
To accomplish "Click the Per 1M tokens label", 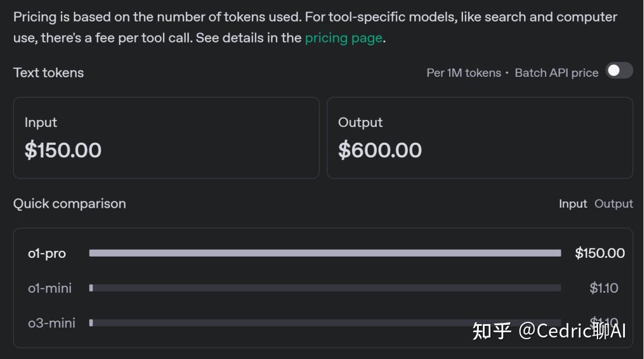I will [x=464, y=72].
